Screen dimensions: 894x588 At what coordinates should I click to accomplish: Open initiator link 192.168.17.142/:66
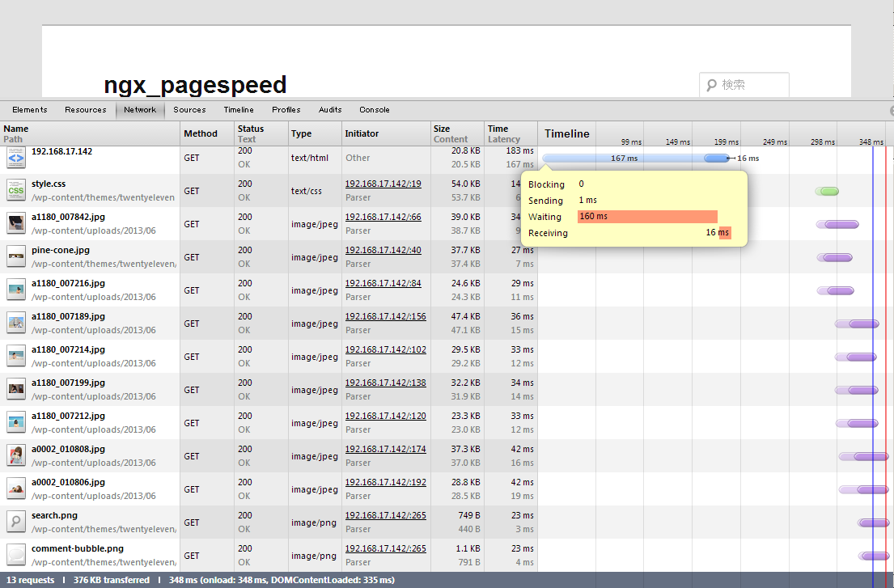tap(383, 217)
